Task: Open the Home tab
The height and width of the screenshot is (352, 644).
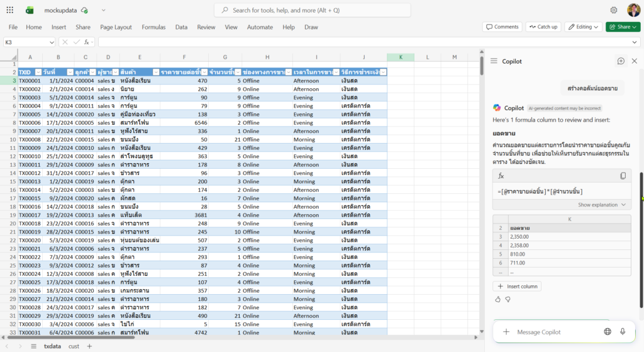Action: tap(34, 27)
